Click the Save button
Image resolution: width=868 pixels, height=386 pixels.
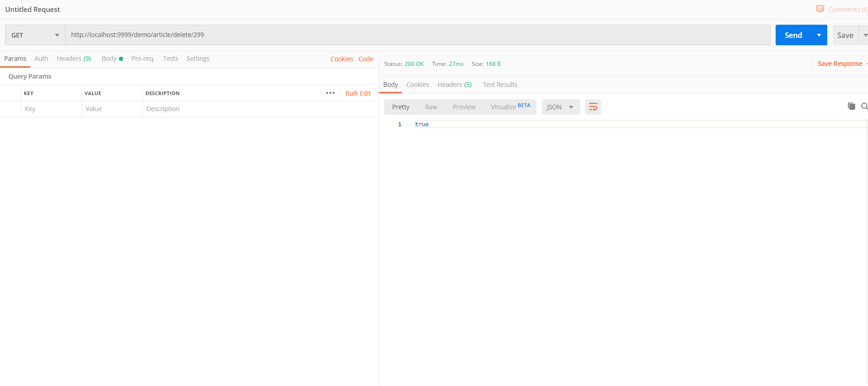[x=845, y=35]
